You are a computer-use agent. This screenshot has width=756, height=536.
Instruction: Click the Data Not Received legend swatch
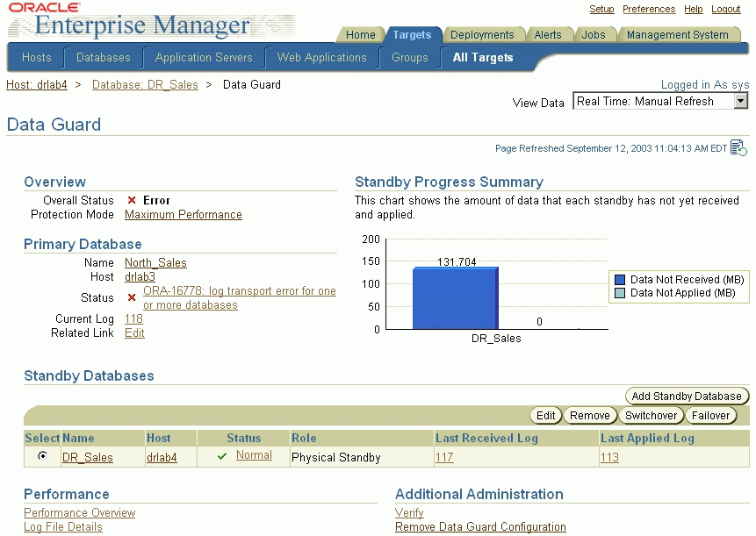point(620,279)
